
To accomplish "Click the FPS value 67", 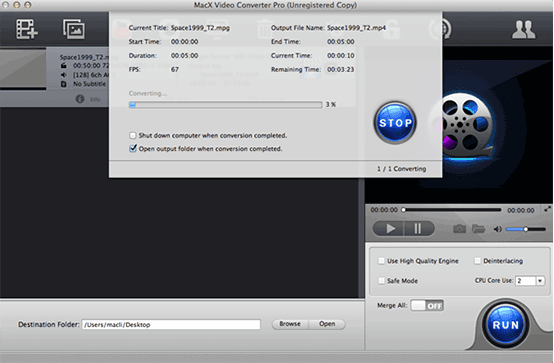I will point(175,70).
